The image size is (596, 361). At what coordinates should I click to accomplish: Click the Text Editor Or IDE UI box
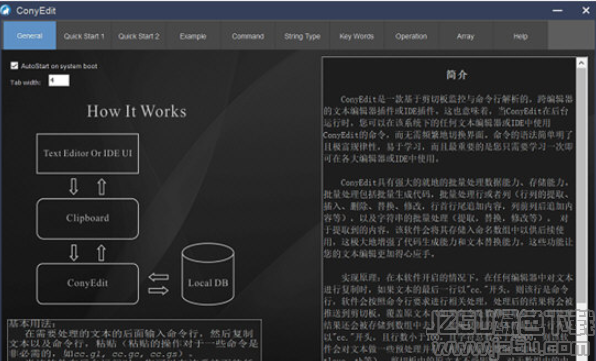(87, 154)
